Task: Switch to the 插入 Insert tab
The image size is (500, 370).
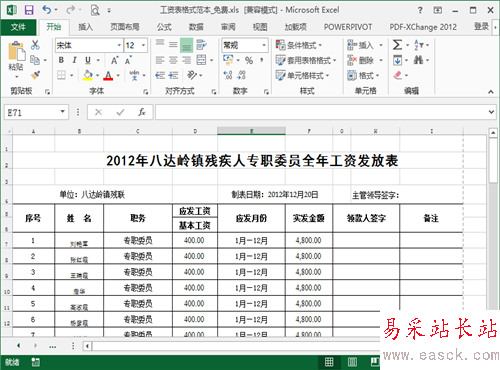Action: click(86, 27)
